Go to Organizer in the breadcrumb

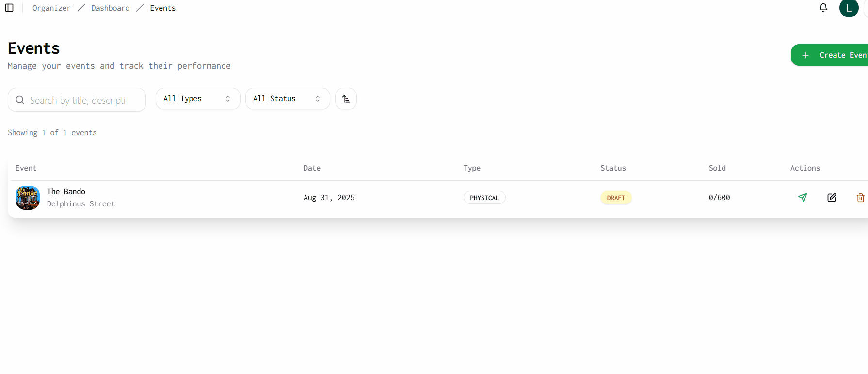(x=51, y=8)
